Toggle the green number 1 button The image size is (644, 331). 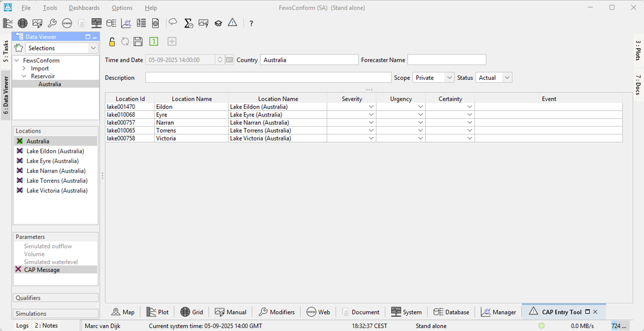click(154, 42)
